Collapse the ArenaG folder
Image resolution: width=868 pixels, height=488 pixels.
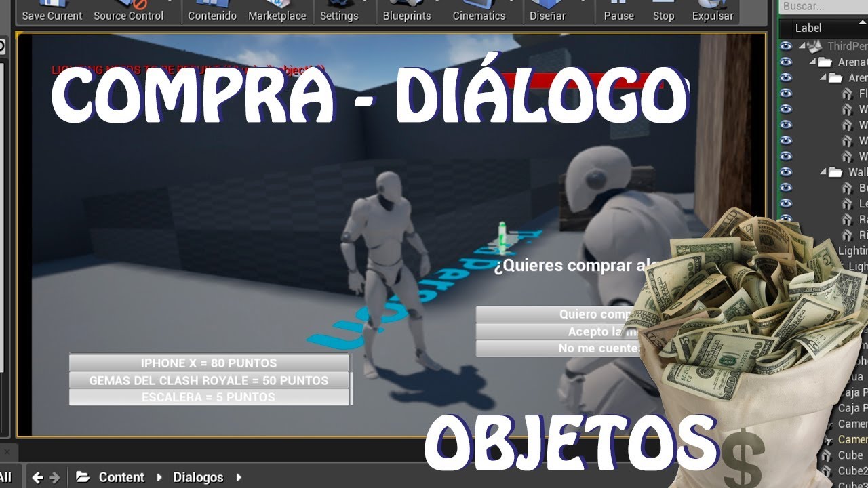(x=812, y=62)
